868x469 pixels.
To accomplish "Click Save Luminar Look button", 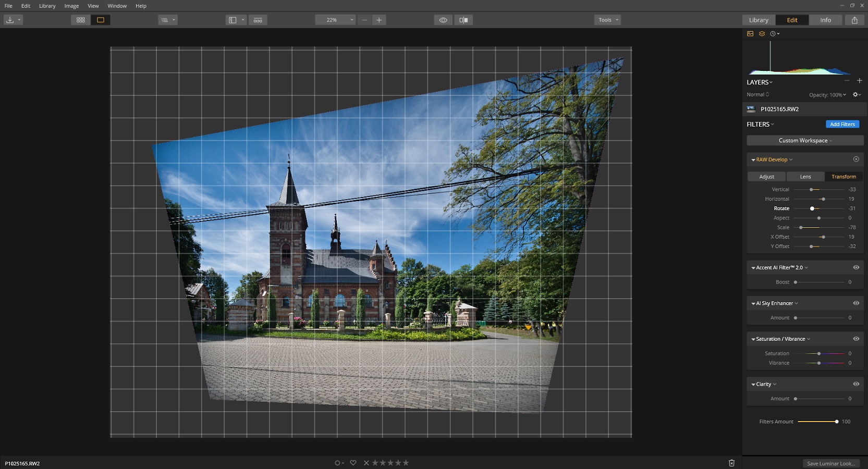I will [831, 463].
